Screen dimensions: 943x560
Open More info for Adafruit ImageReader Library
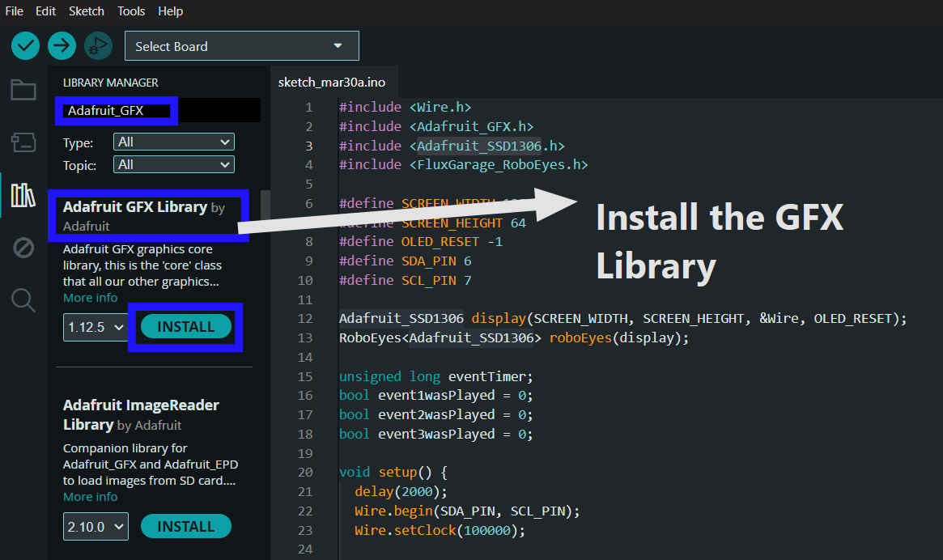[x=90, y=497]
